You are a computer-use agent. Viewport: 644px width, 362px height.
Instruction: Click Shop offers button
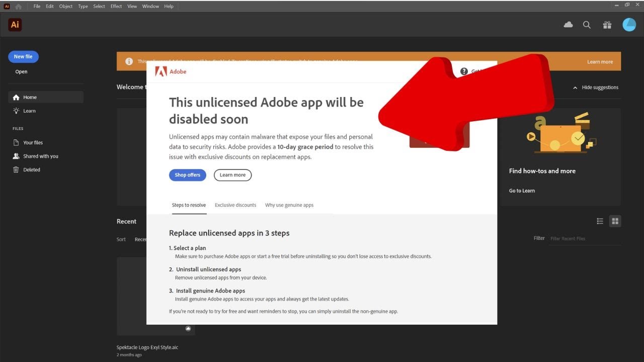point(188,175)
